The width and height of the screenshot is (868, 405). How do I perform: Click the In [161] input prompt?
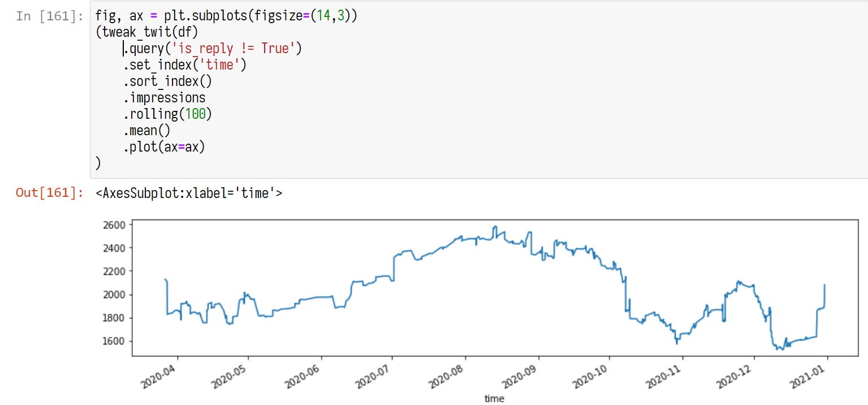(x=50, y=16)
